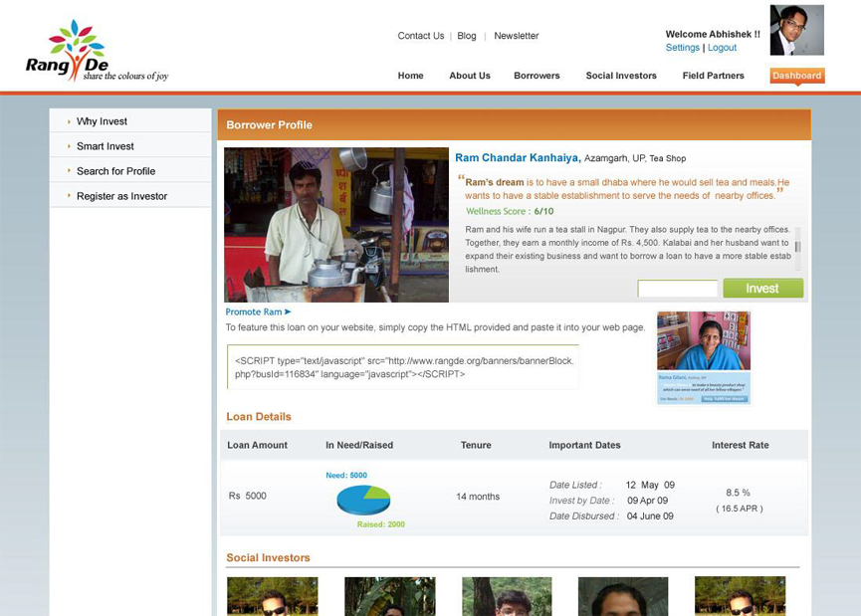Open the Field Partners menu
This screenshot has width=861, height=616.
(714, 76)
